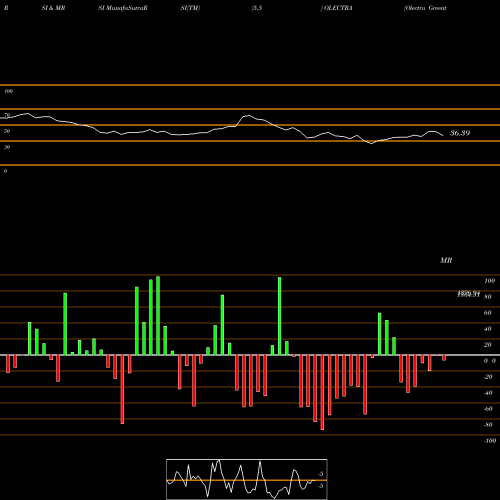Click the MR axis label 40
Viewport: 500px width, 500px height.
(x=488, y=329)
